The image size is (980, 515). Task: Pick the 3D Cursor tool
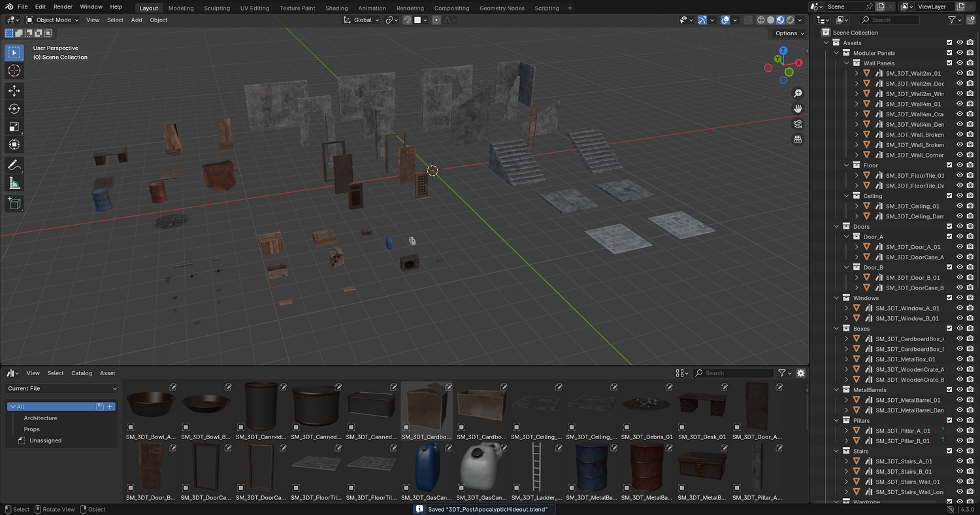14,71
